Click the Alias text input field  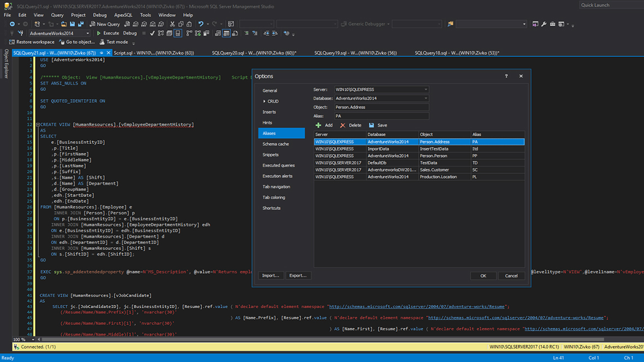pyautogui.click(x=381, y=116)
